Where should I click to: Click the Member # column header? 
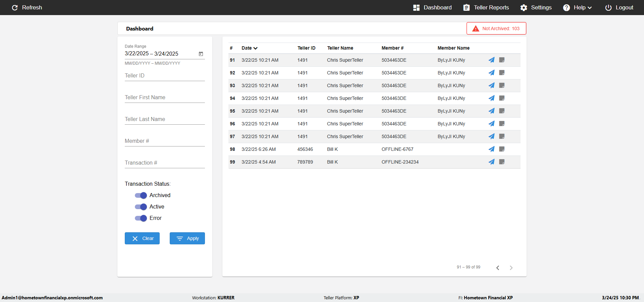point(392,48)
